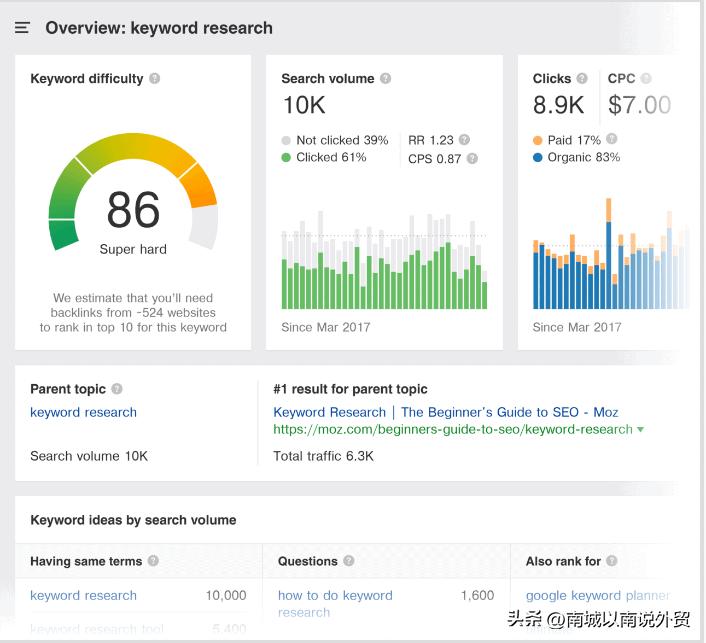Click the Also rank for help icon
This screenshot has height=643, width=706.
click(x=612, y=561)
